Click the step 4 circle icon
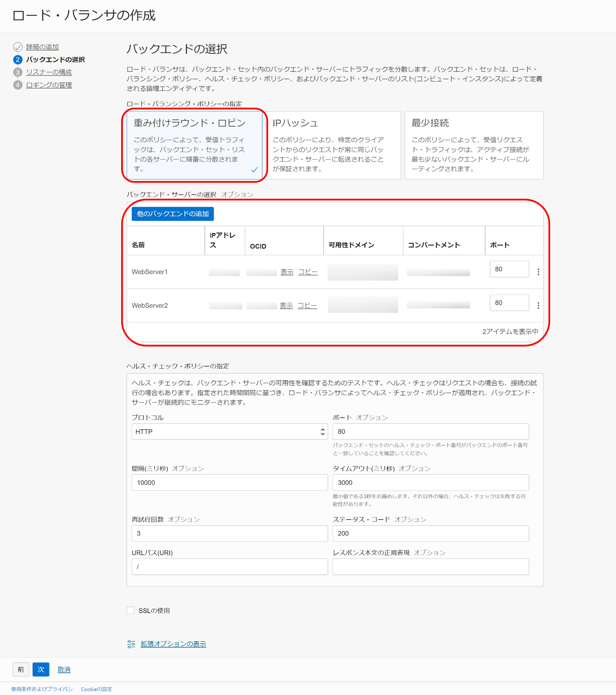The height and width of the screenshot is (695, 616). [x=18, y=85]
